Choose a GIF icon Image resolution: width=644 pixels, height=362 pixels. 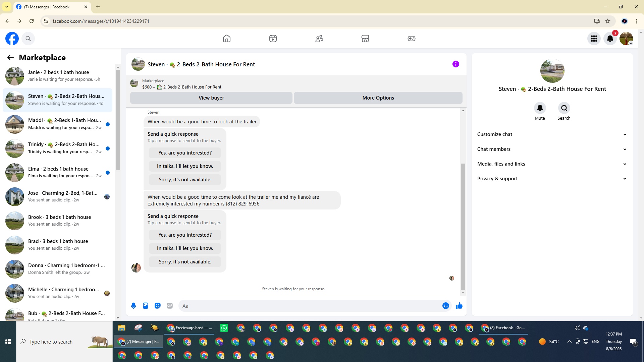pos(170,306)
